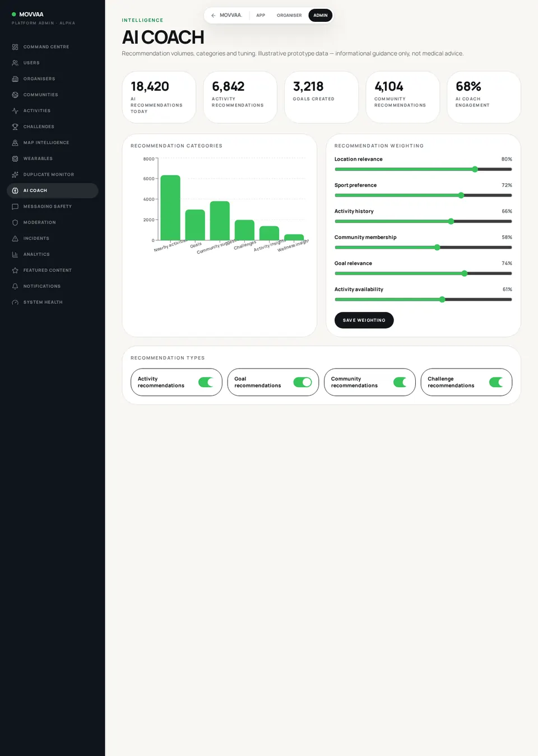Click the Organisers building icon
The image size is (538, 756).
(15, 79)
